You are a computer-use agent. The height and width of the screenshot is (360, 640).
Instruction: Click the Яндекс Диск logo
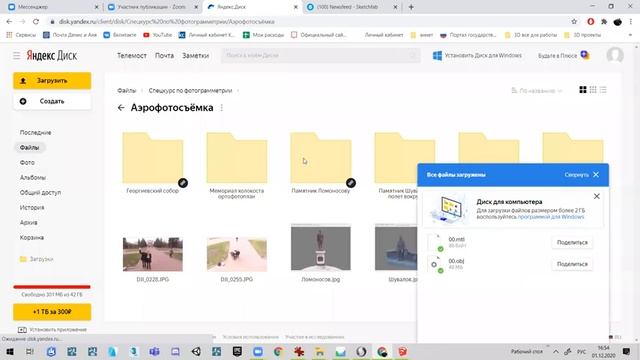pos(52,56)
